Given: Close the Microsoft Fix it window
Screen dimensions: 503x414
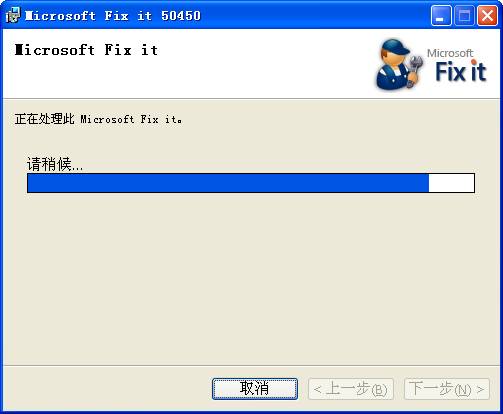Looking at the screenshot, I should point(487,16).
